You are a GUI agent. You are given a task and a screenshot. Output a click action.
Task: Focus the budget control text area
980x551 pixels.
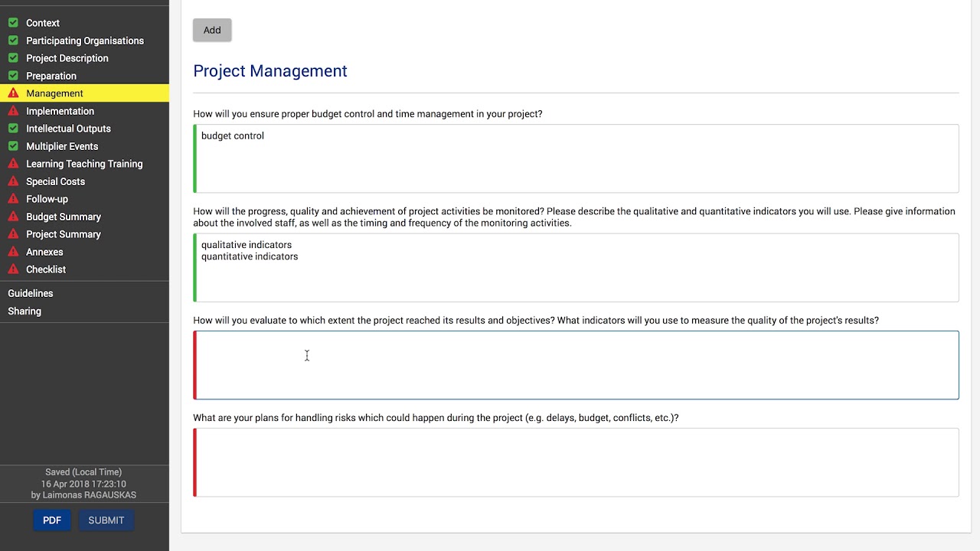pos(576,158)
